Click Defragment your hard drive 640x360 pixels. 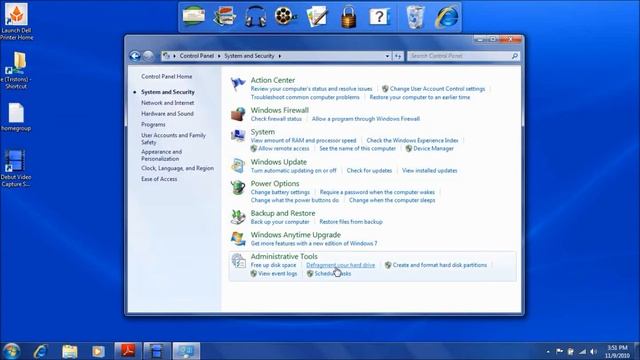click(x=340, y=265)
